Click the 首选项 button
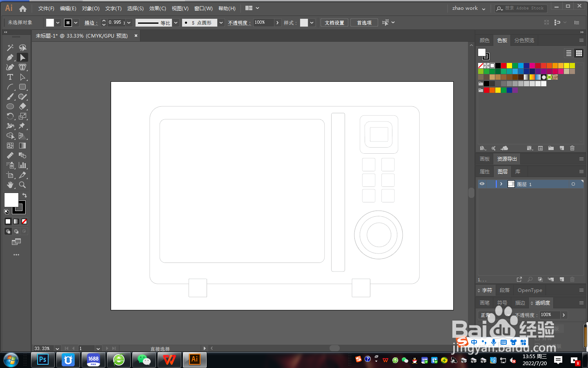The image size is (588, 368). [x=364, y=23]
